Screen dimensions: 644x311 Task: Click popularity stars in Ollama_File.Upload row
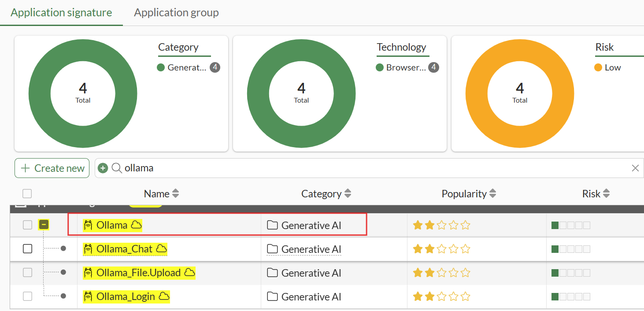point(441,273)
